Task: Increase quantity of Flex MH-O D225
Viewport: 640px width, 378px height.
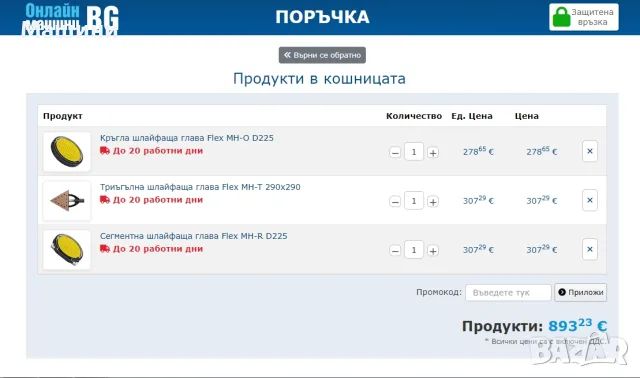Action: point(433,153)
